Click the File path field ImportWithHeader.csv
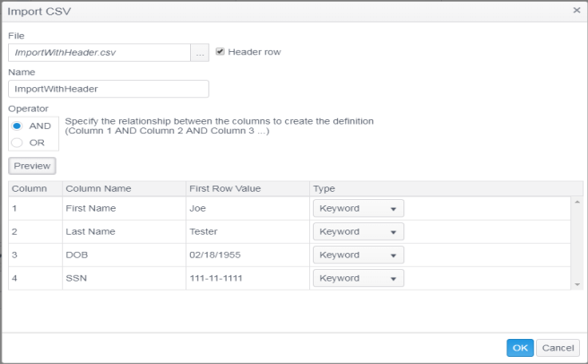The width and height of the screenshot is (588, 364). point(99,53)
